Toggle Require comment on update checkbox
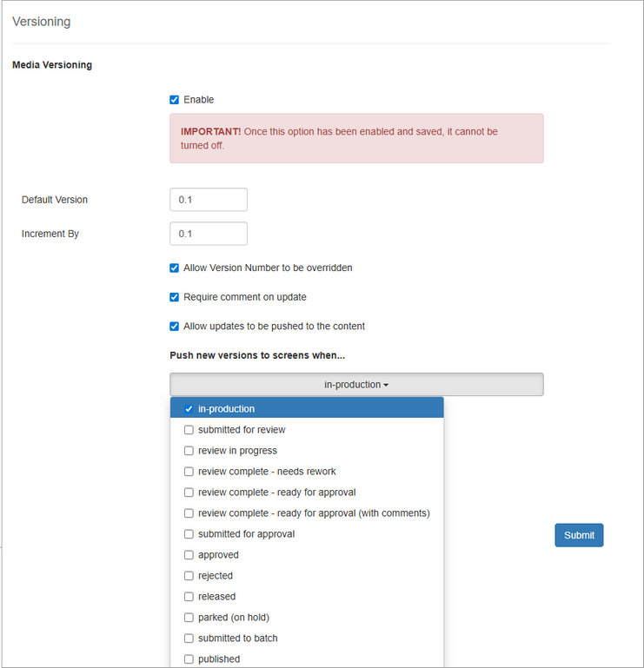 [x=175, y=297]
